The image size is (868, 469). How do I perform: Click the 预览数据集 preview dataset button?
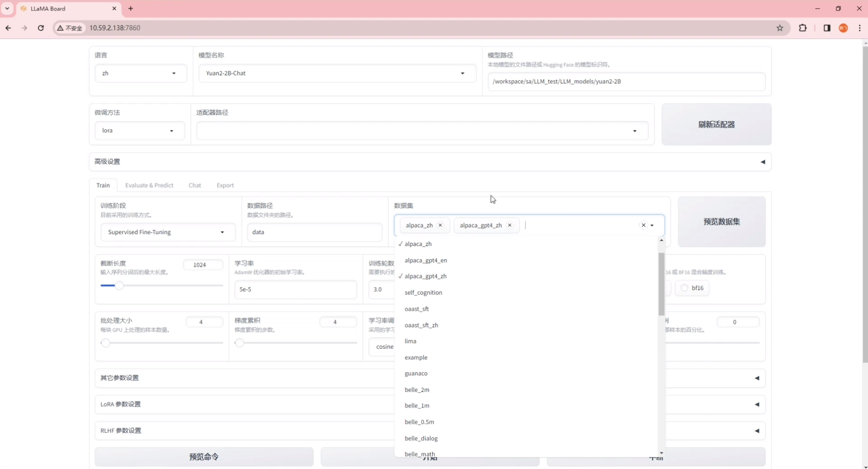pos(721,222)
